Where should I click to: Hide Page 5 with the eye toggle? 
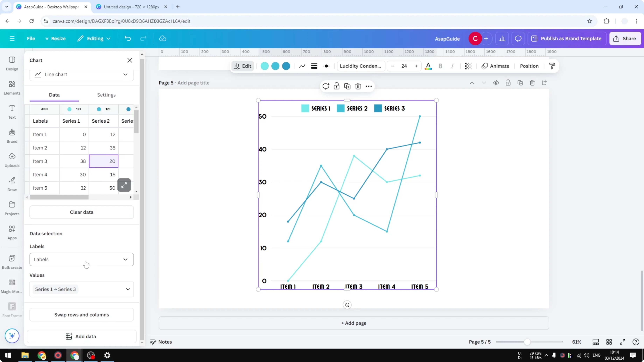pyautogui.click(x=496, y=83)
